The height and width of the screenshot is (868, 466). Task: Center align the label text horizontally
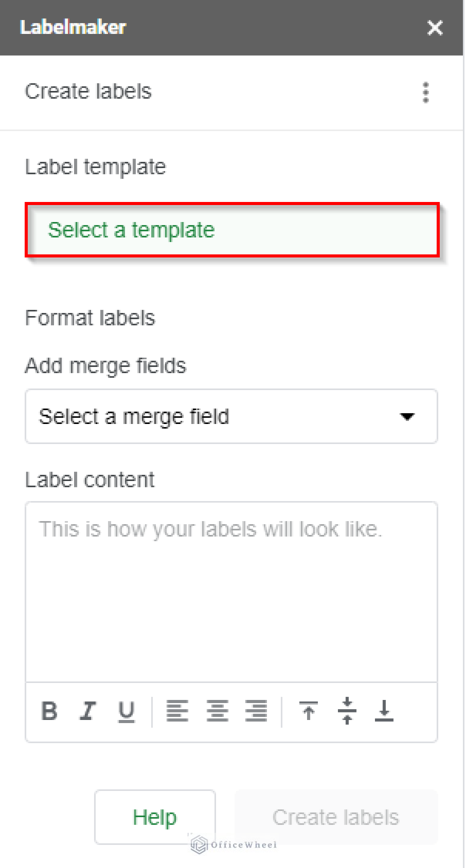(217, 711)
